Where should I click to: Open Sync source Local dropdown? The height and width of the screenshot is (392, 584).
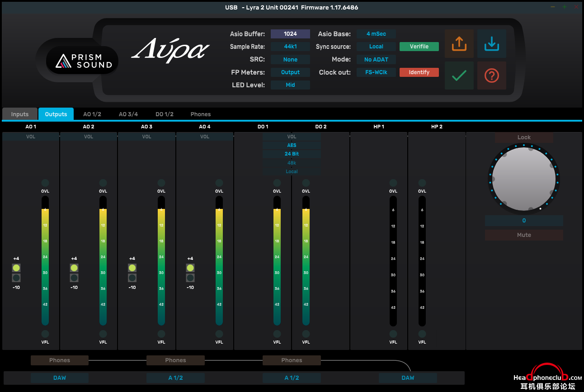click(376, 47)
